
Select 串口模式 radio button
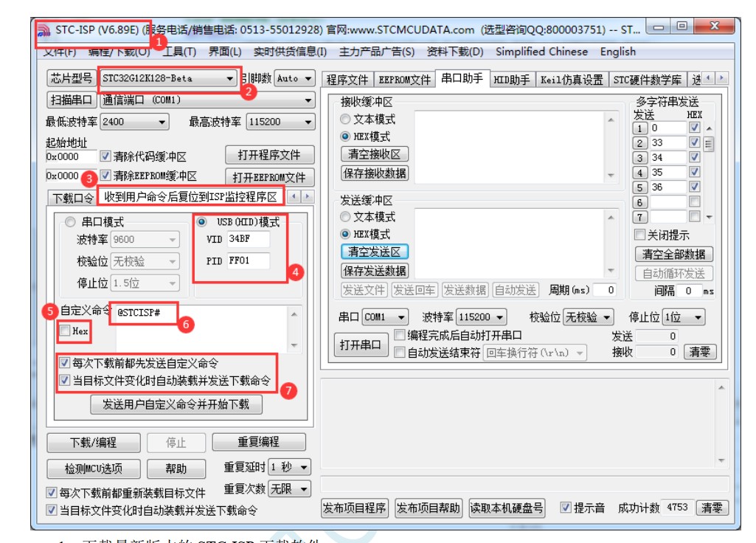click(70, 222)
